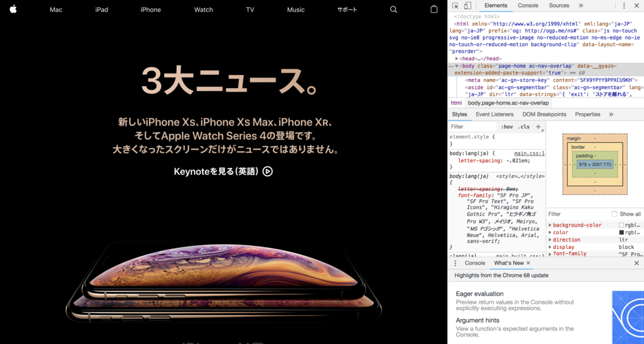
Task: Open iPhone in the Apple navigation
Action: point(150,9)
